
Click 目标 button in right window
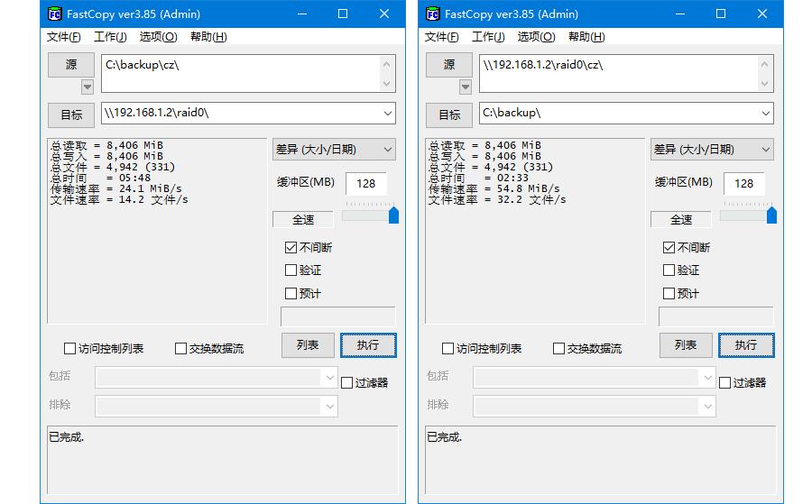pyautogui.click(x=449, y=115)
